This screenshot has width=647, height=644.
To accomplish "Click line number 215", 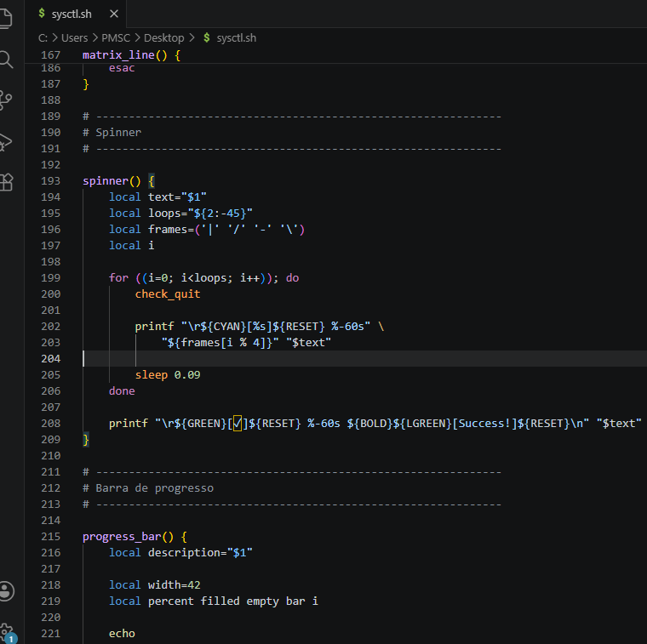I will click(51, 537).
